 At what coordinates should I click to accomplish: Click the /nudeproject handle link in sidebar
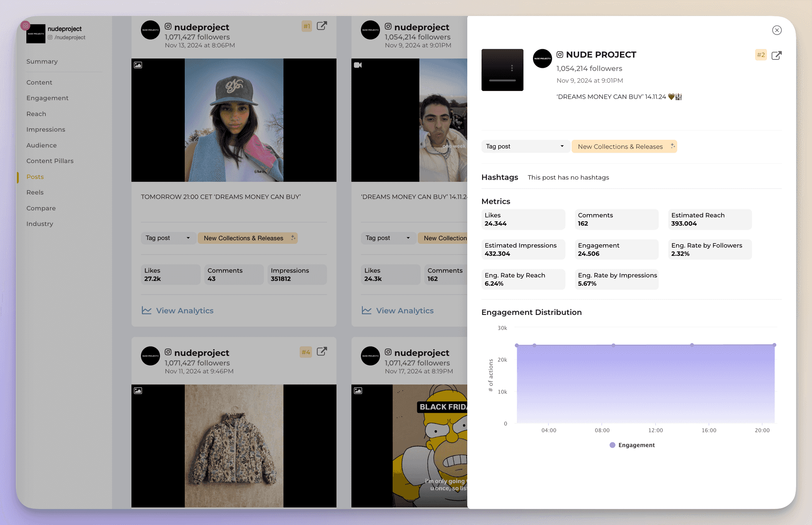point(69,37)
